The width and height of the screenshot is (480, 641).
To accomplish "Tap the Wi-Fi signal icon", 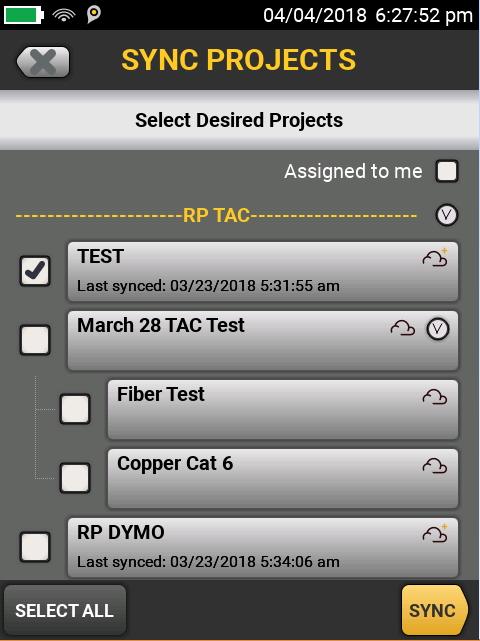I will (64, 15).
